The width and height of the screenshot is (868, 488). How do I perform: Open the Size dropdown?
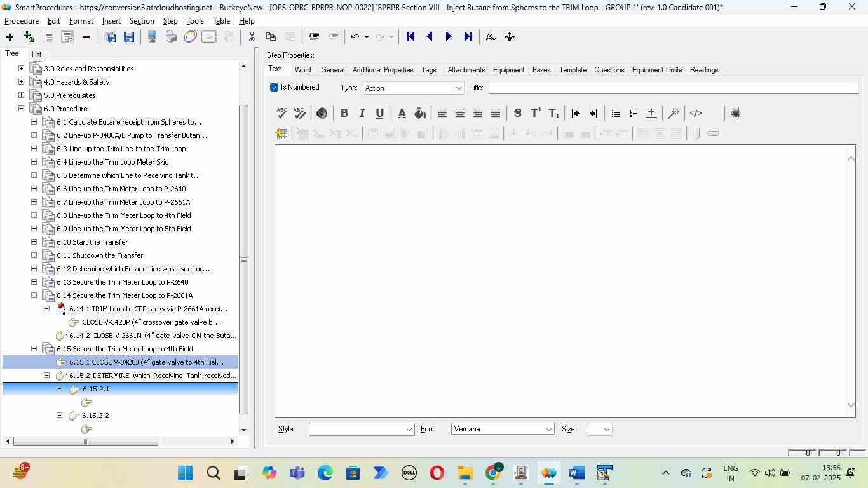(599, 430)
